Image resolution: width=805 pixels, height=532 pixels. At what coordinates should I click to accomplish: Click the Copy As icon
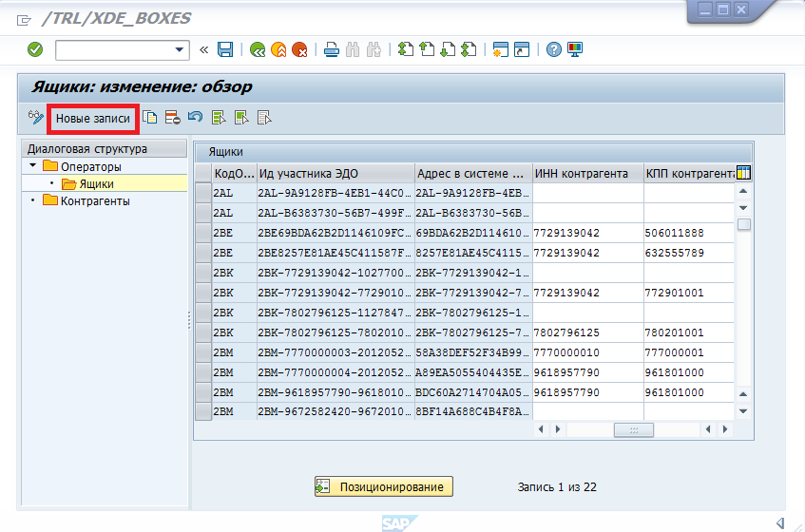tap(150, 118)
